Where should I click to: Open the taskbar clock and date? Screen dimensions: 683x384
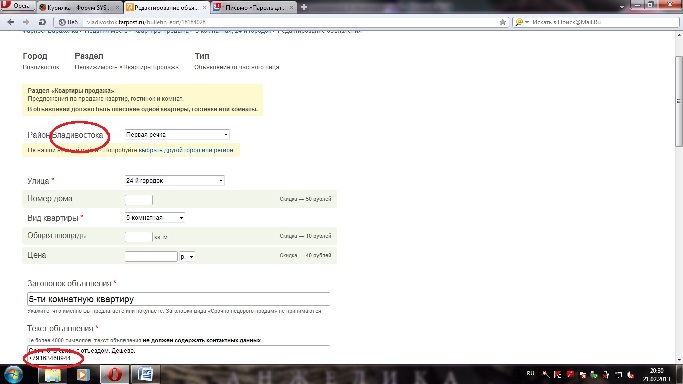657,374
